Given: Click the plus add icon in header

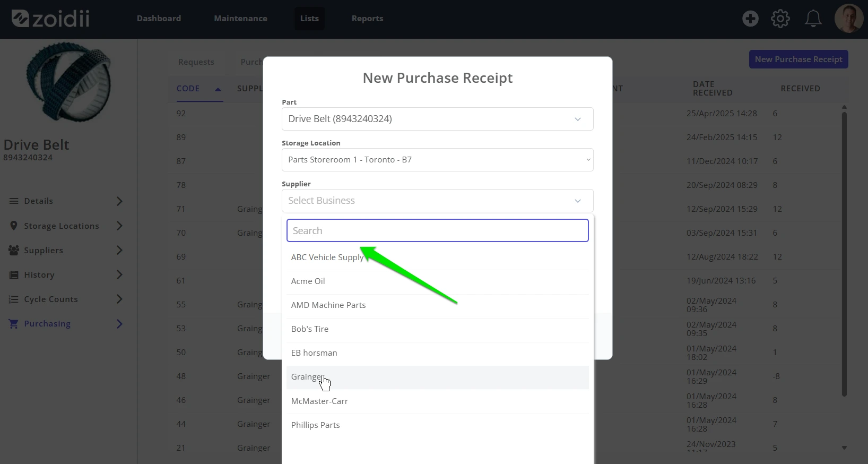Looking at the screenshot, I should (x=750, y=19).
